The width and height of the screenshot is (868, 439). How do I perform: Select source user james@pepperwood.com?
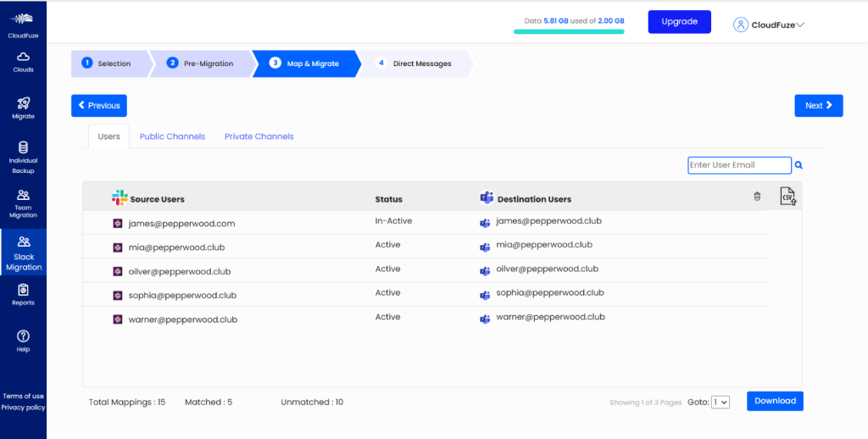click(x=181, y=224)
